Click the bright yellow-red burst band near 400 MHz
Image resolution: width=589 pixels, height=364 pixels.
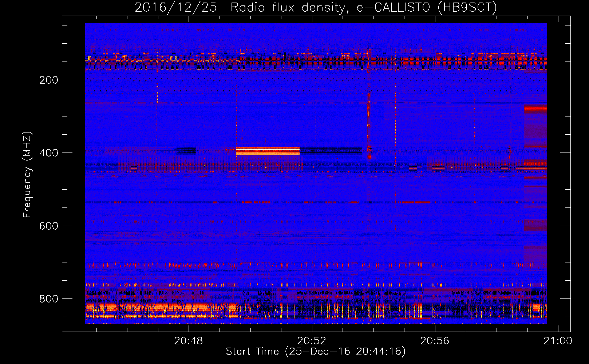(x=268, y=151)
